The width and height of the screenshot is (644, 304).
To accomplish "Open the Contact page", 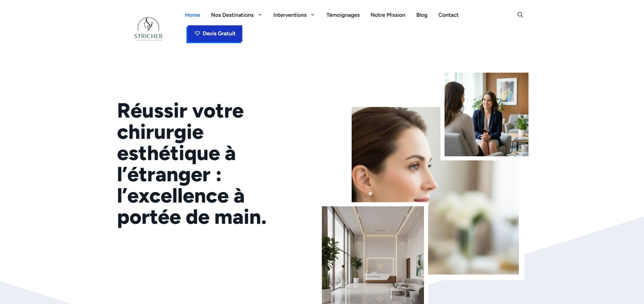I will click(x=448, y=15).
